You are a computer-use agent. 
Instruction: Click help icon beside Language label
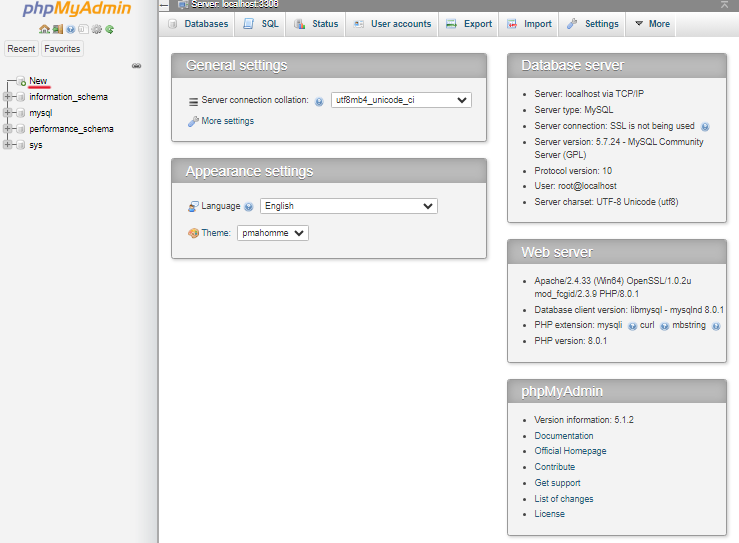tap(249, 207)
